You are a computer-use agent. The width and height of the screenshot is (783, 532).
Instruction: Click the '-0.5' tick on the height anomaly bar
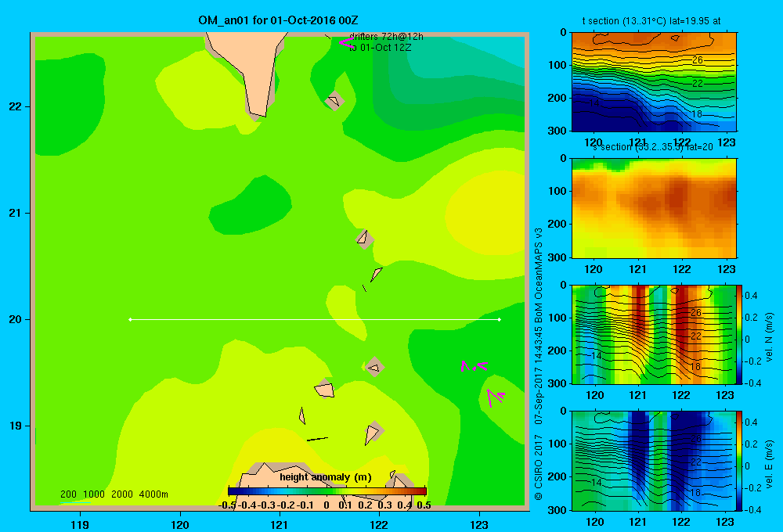pyautogui.click(x=227, y=505)
